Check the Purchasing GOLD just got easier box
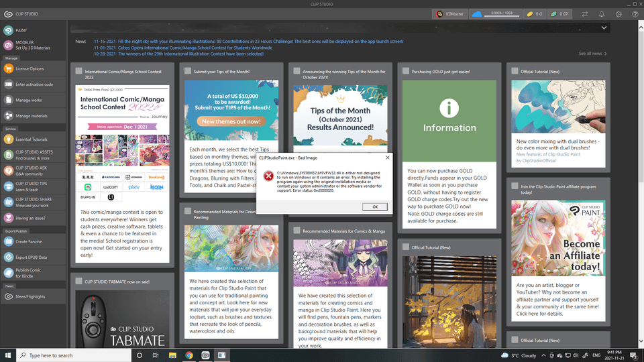Screen dimensions: 644x362 click(405, 71)
